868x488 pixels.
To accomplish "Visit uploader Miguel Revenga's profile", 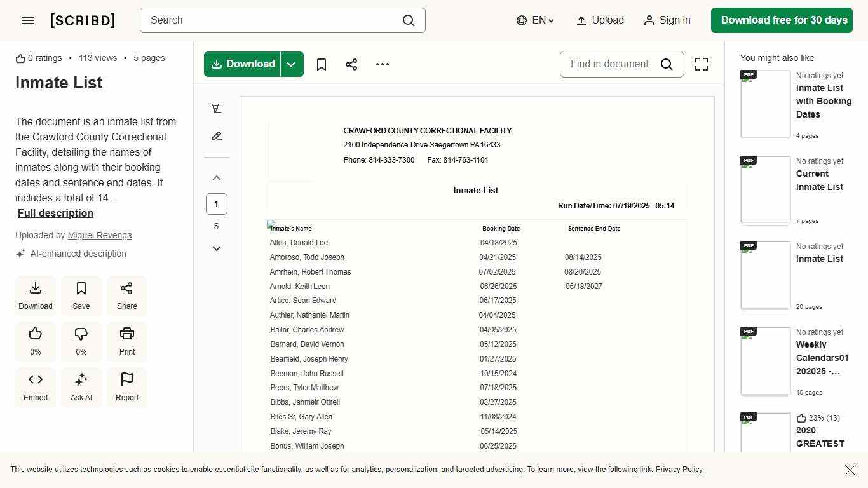I will (x=99, y=235).
